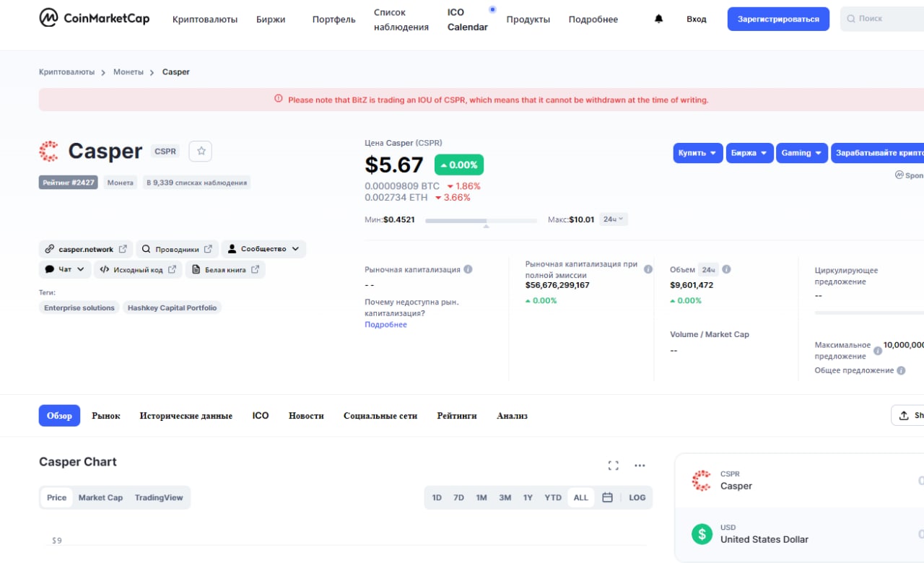Expand the Сообщество dropdown
Image resolution: width=924 pixels, height=563 pixels.
263,249
